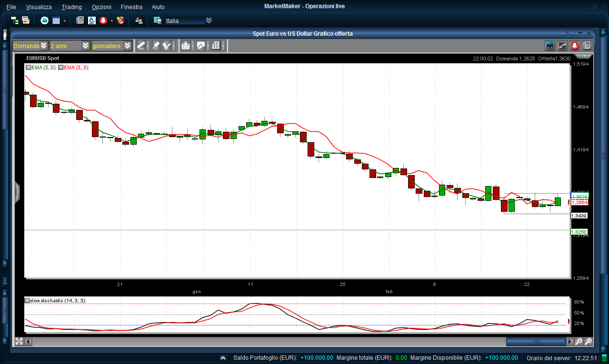The height and width of the screenshot is (364, 609).
Task: Open the Trading menu
Action: click(71, 7)
